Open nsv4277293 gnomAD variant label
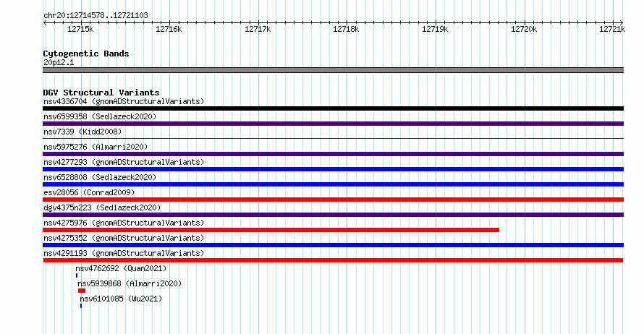The width and height of the screenshot is (644, 334). (124, 162)
